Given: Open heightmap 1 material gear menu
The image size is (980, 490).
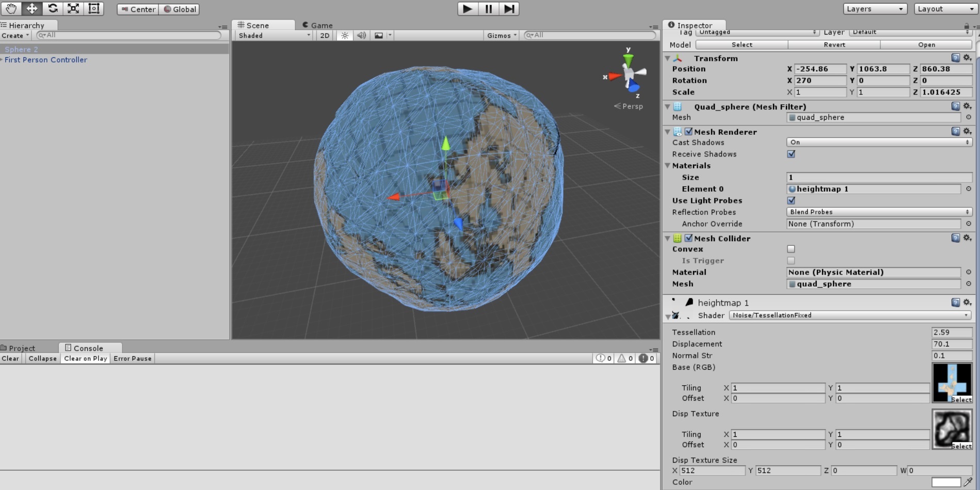Looking at the screenshot, I should tap(968, 302).
